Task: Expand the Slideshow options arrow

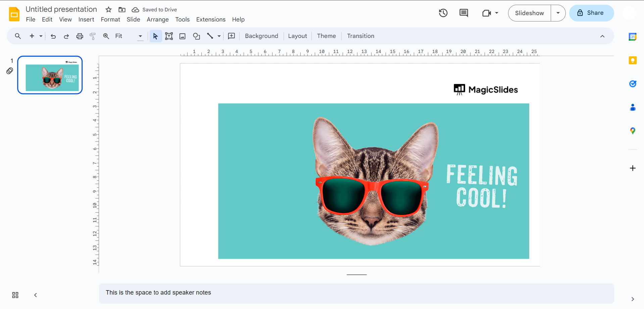Action: click(558, 13)
